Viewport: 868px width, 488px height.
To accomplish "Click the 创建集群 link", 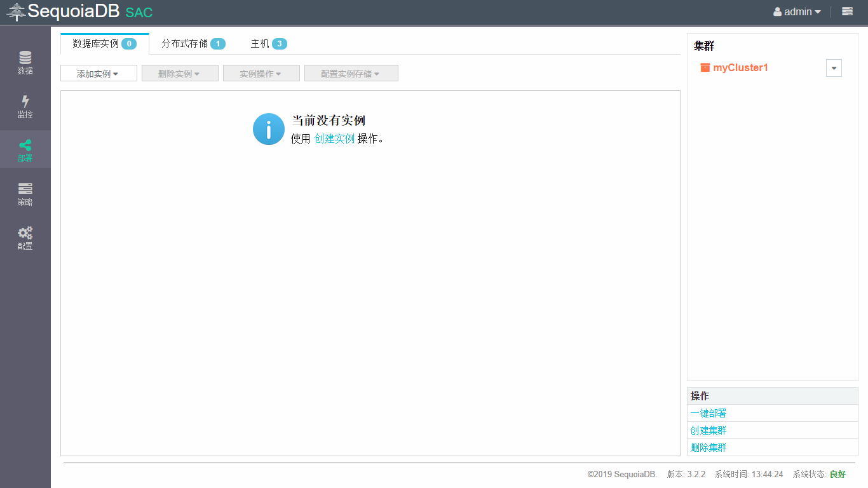I will [709, 430].
